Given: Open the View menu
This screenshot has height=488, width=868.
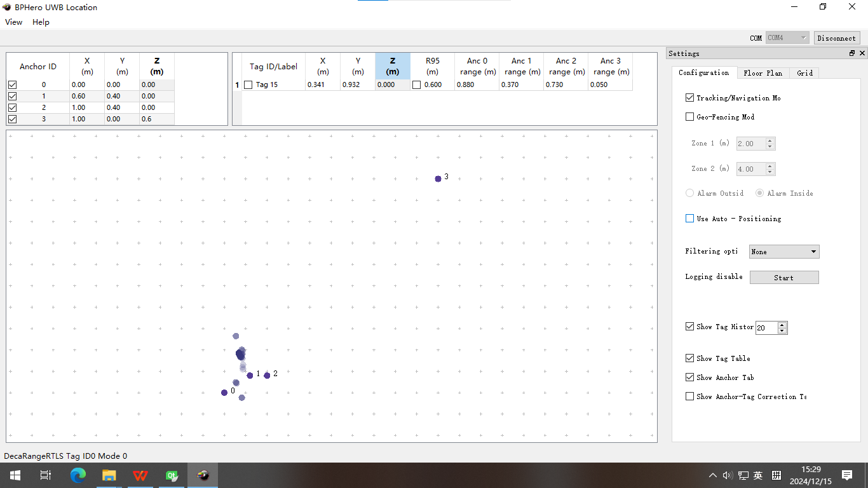Looking at the screenshot, I should click(13, 22).
